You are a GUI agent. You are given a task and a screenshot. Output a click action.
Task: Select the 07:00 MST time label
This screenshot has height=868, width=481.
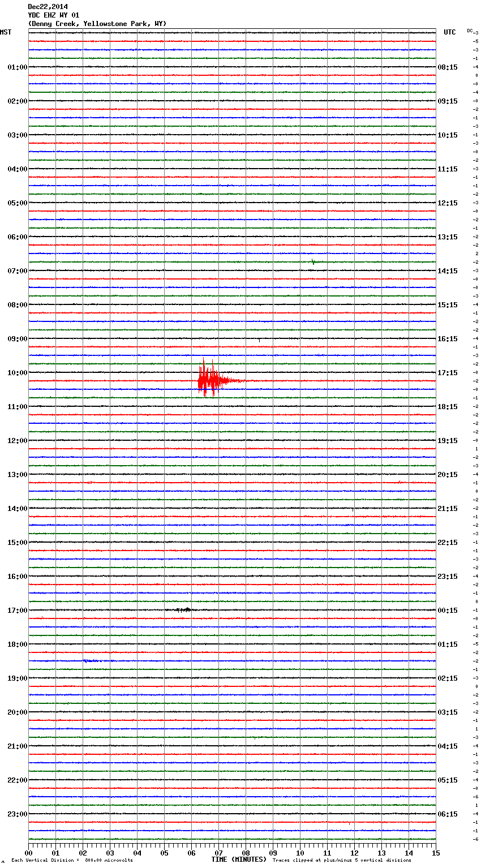18,271
